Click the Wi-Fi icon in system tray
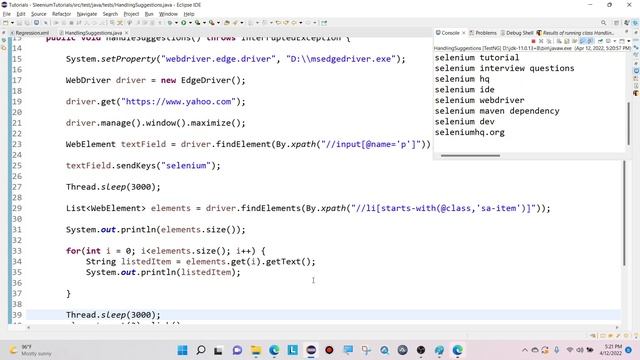The width and height of the screenshot is (640, 360). click(570, 350)
